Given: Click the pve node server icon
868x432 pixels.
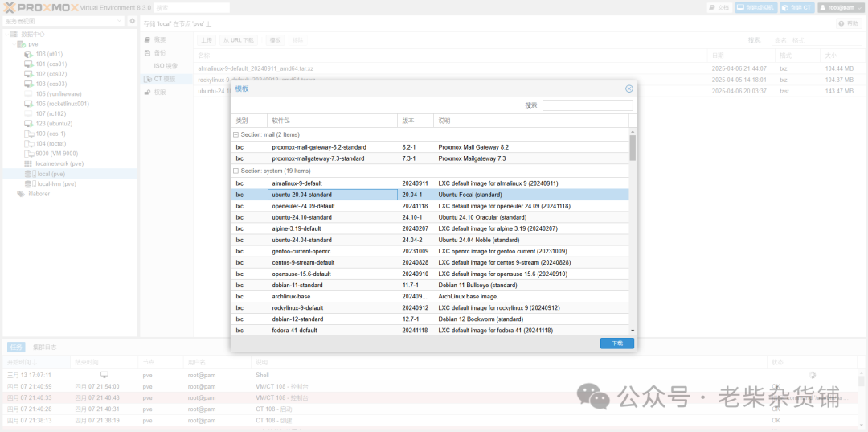Looking at the screenshot, I should point(21,44).
